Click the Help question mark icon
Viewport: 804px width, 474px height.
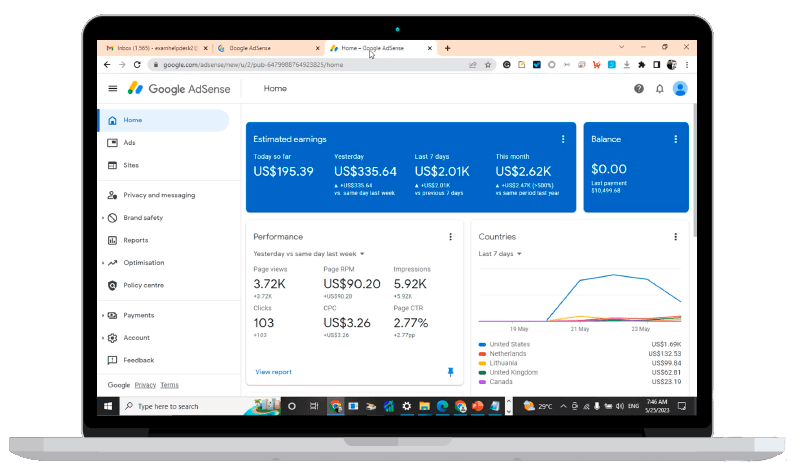[639, 89]
